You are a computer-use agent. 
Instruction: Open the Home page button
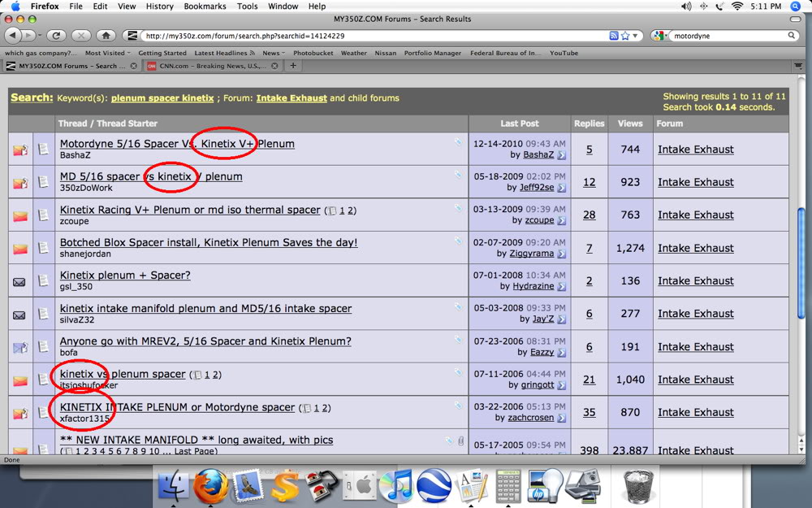pos(106,36)
